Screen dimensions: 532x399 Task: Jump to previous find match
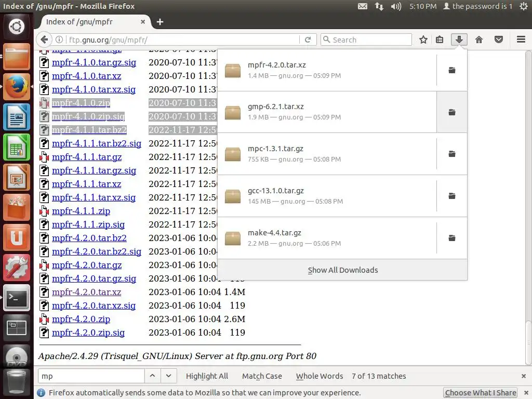pos(152,376)
